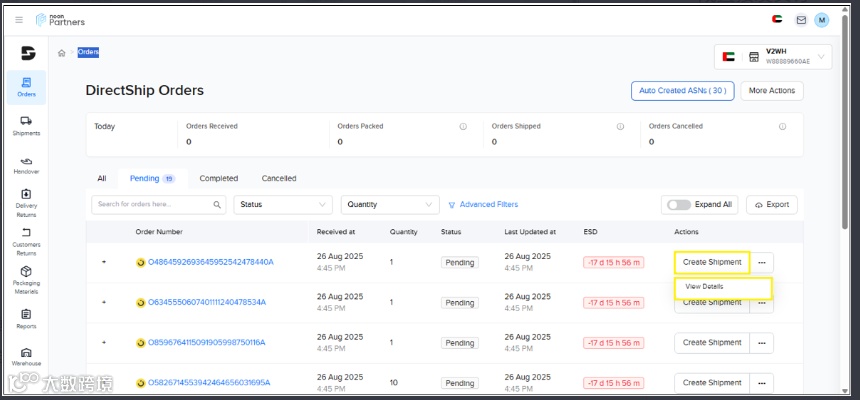Image resolution: width=860 pixels, height=400 pixels.
Task: Click the home breadcrumb icon
Action: click(x=61, y=53)
